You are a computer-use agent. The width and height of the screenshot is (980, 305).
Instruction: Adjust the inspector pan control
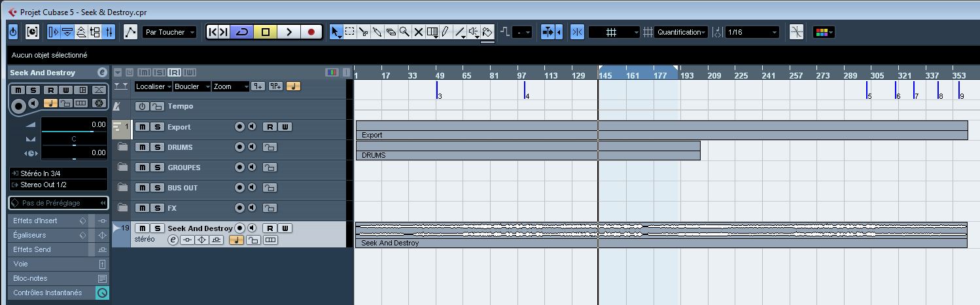[74, 139]
